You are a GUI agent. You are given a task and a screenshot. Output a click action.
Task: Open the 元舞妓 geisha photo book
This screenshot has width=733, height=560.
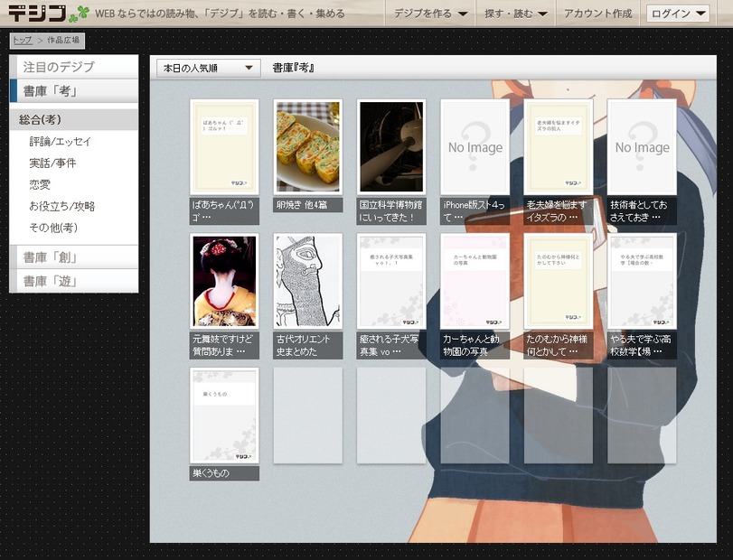coord(224,281)
